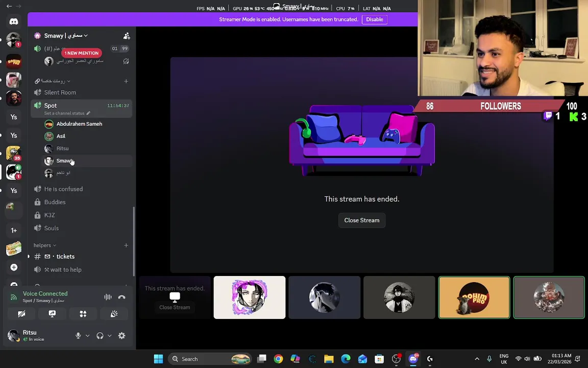
Task: Open the soundboard icon
Action: pos(114,314)
